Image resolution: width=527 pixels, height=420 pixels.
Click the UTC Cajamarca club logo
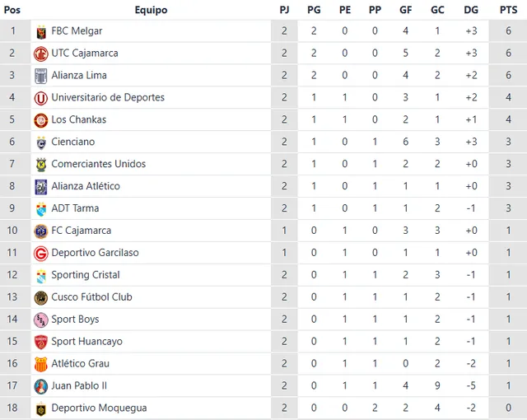coord(40,54)
